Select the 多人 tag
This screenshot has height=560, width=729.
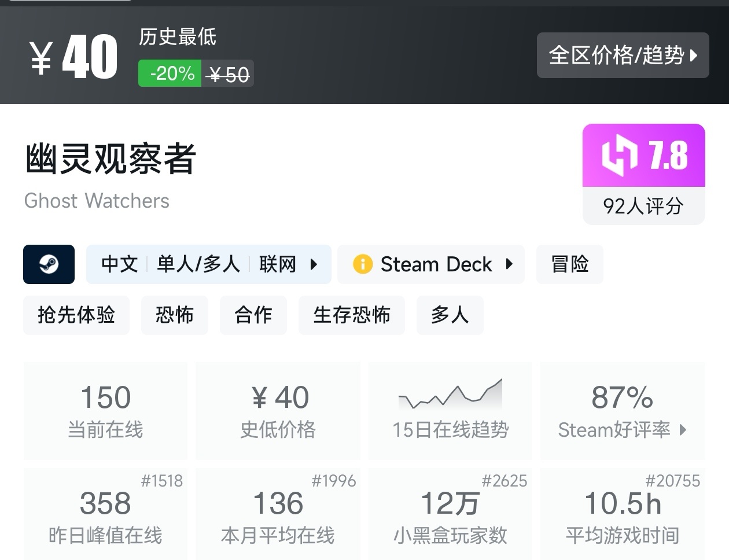pyautogui.click(x=450, y=315)
